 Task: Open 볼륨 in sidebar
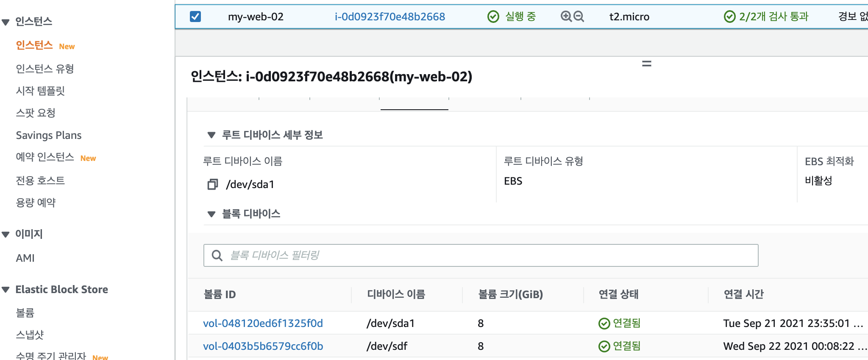pos(25,313)
